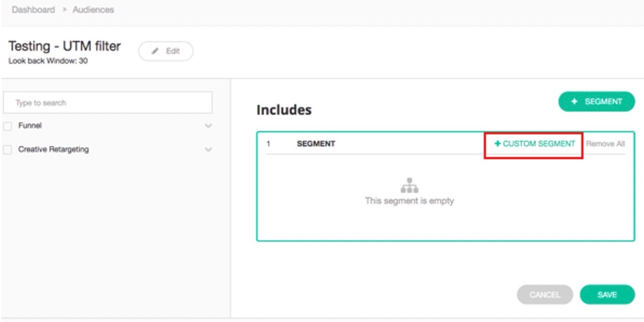
Task: Select the Funnel label in the list
Action: 30,126
